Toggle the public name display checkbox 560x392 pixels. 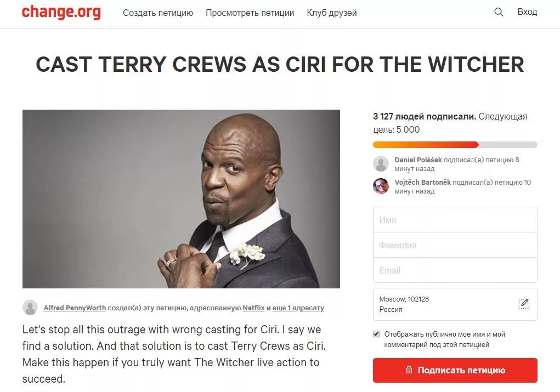click(x=376, y=334)
